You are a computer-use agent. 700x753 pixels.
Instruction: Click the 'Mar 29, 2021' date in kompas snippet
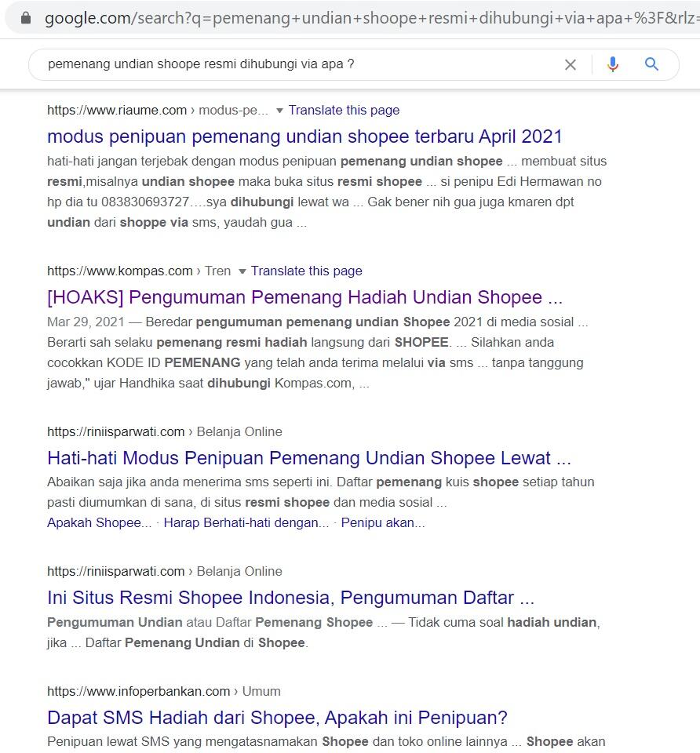86,322
